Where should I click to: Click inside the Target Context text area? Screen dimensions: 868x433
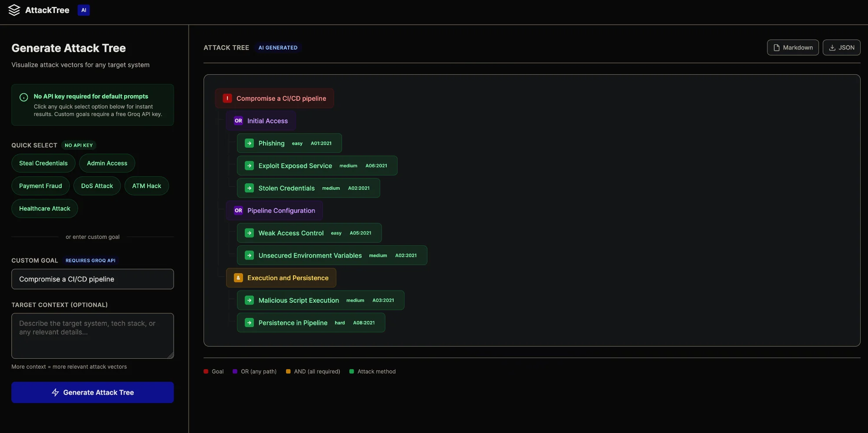click(x=92, y=336)
